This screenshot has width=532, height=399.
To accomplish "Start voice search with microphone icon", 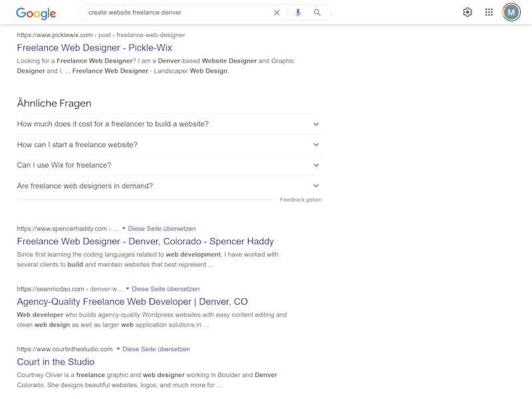I will (x=298, y=13).
